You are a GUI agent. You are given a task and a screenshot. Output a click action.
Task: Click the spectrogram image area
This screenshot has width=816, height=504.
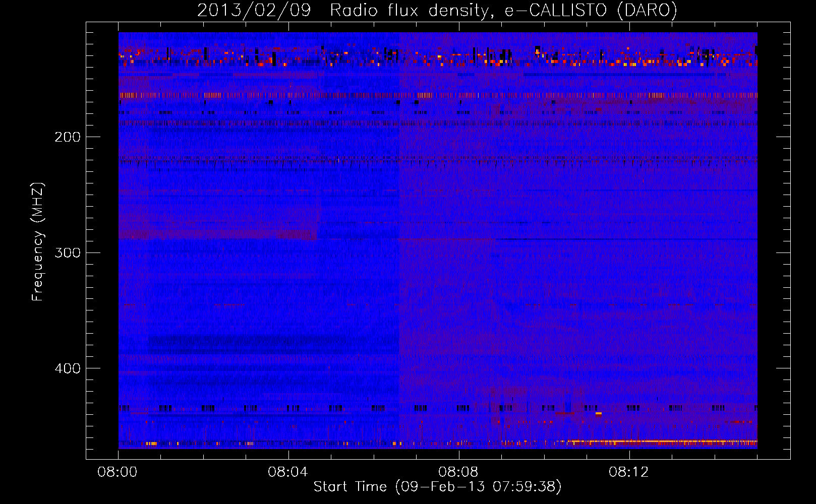[438, 240]
